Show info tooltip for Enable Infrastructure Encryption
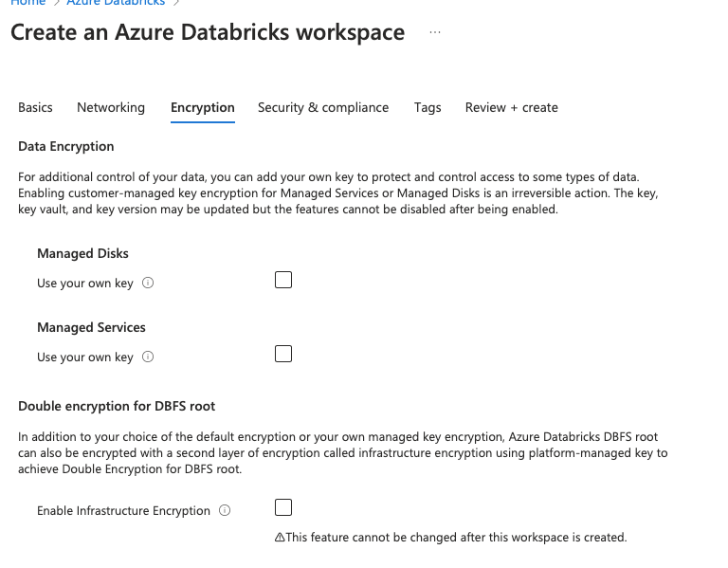 click(225, 510)
